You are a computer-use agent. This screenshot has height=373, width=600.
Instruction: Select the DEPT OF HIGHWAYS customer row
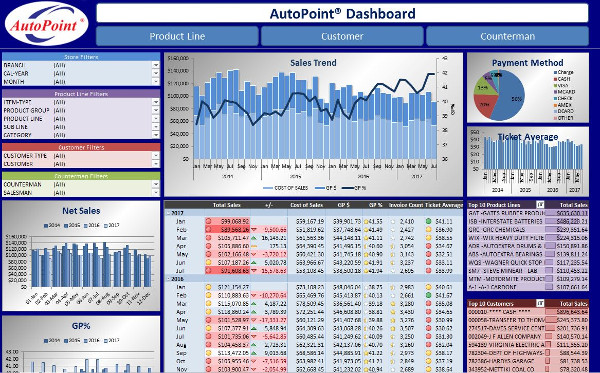click(x=528, y=353)
